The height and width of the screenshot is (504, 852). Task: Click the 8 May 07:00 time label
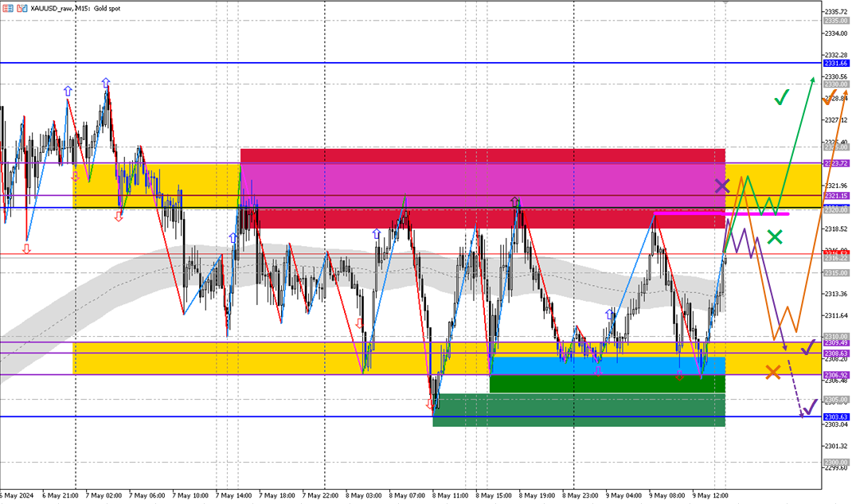coord(407,495)
